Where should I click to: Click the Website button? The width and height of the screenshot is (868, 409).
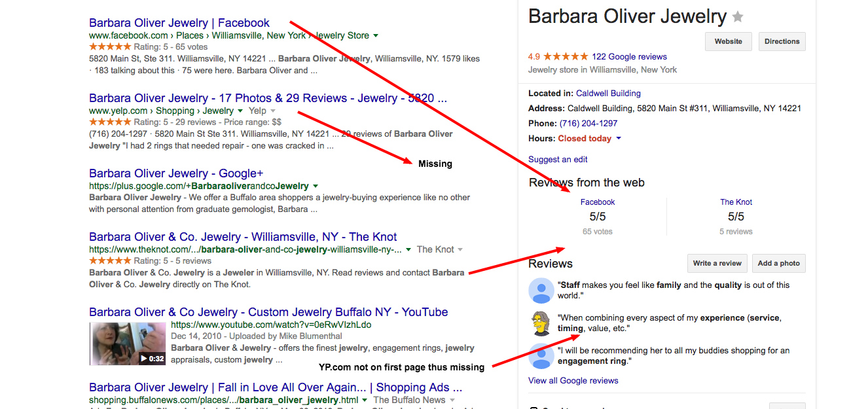(x=729, y=41)
